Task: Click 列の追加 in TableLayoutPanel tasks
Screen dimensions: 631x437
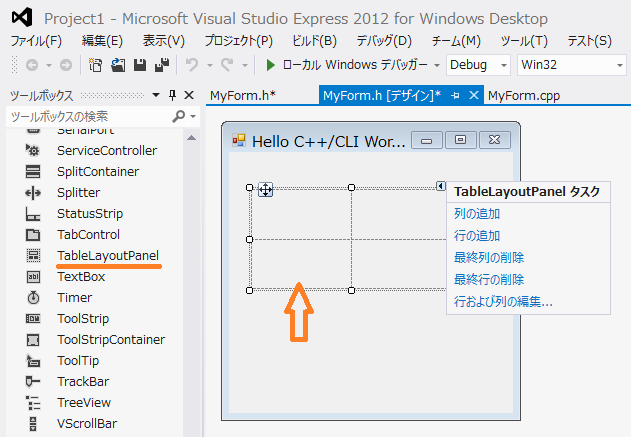Action: point(477,214)
